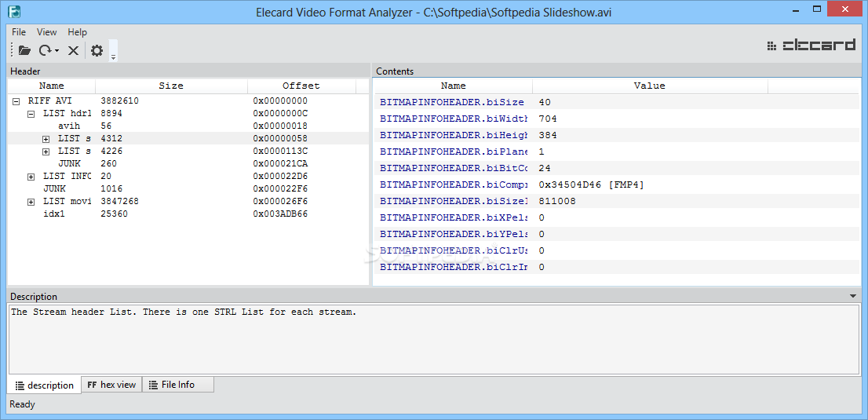Click the Close file X icon
The image size is (868, 420).
coord(73,50)
